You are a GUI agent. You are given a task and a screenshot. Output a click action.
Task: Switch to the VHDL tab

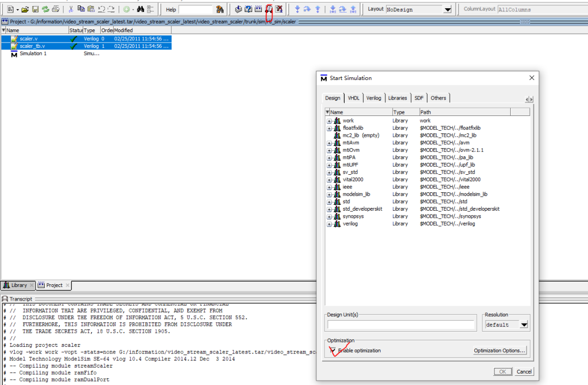[353, 98]
